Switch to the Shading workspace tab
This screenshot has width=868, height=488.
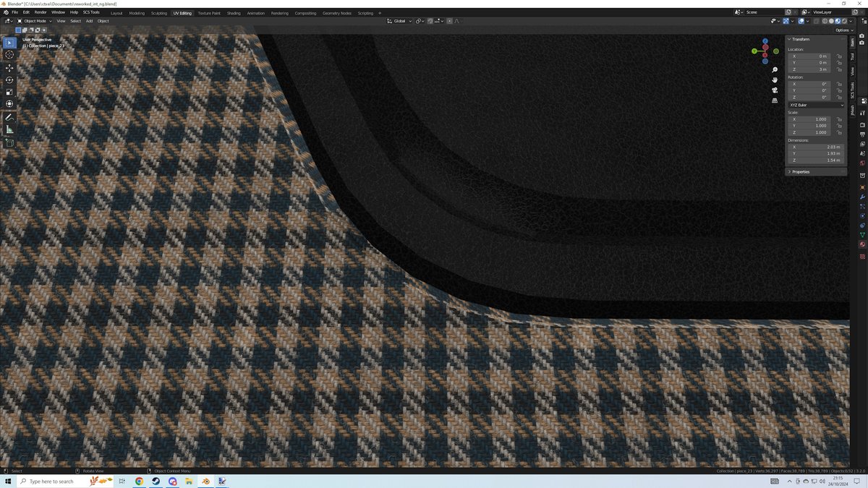(x=234, y=13)
